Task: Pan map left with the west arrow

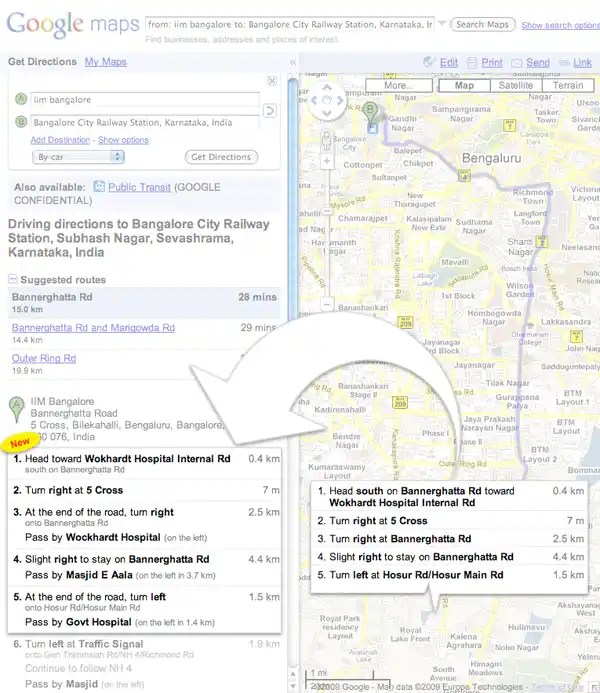Action: tap(314, 100)
